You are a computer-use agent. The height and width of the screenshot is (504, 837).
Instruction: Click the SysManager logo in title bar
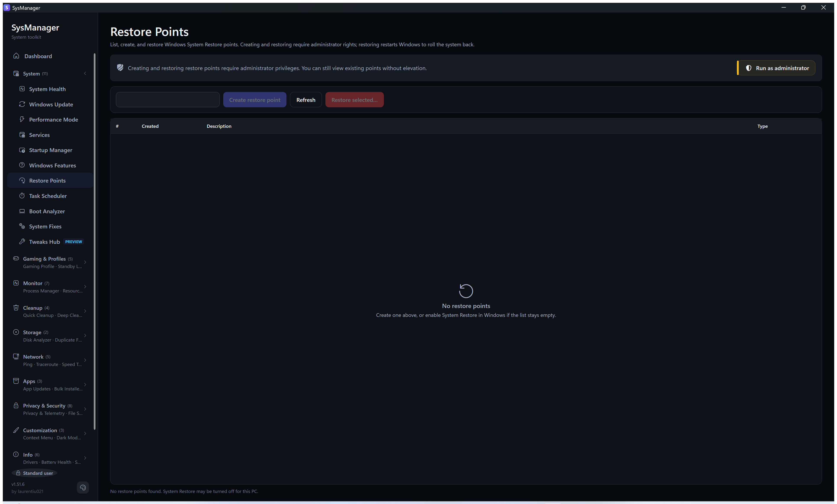(x=6, y=8)
